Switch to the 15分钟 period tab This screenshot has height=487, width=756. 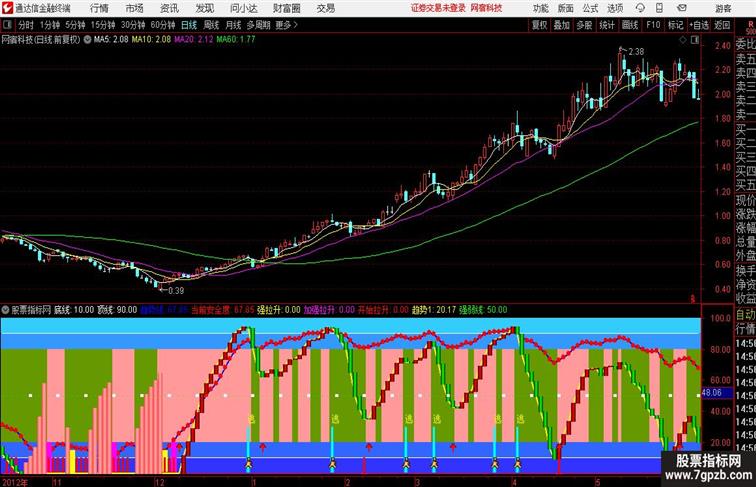click(x=103, y=25)
